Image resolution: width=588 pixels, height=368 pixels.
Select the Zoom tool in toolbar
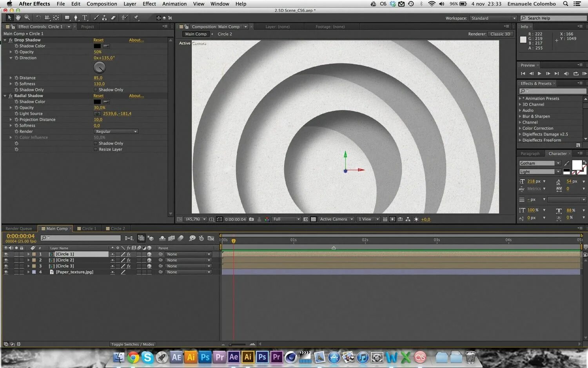(x=27, y=18)
